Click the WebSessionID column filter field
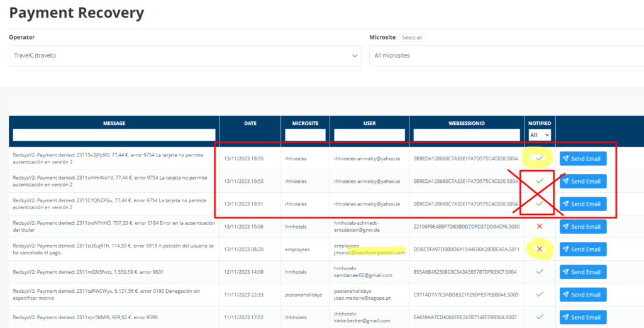 tap(466, 134)
